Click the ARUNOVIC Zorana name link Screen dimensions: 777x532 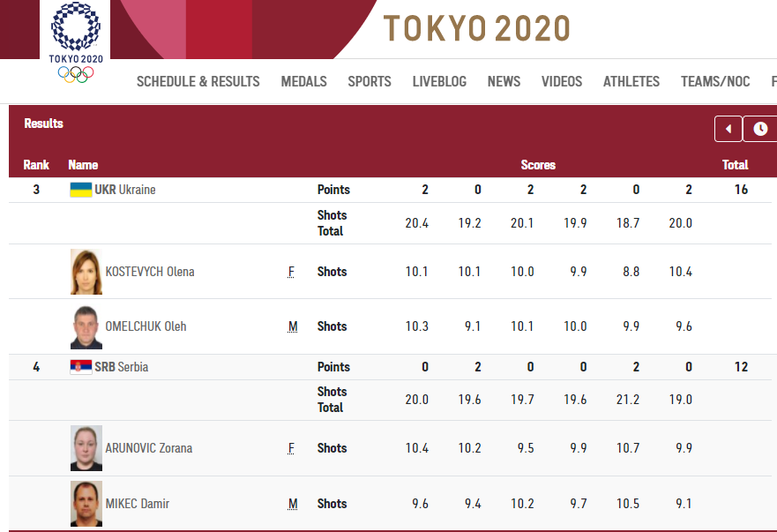[x=148, y=448]
